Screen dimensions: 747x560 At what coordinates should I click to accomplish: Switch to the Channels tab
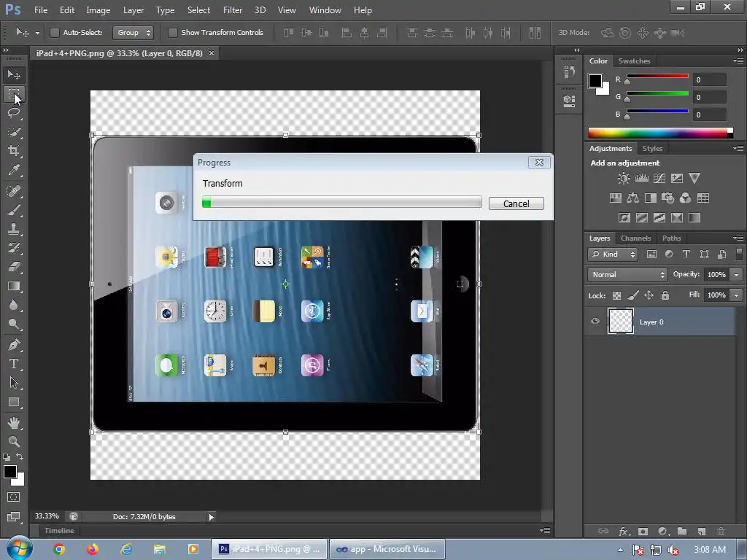pos(635,238)
